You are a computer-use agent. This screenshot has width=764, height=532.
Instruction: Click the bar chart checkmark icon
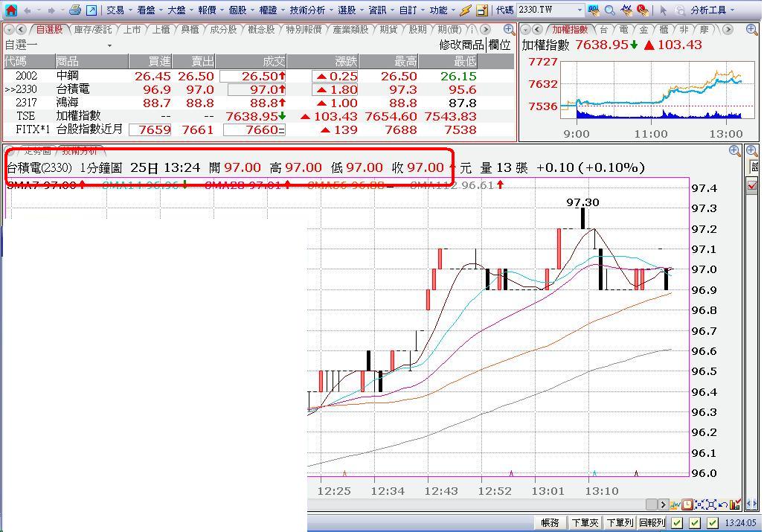pyautogui.click(x=735, y=504)
